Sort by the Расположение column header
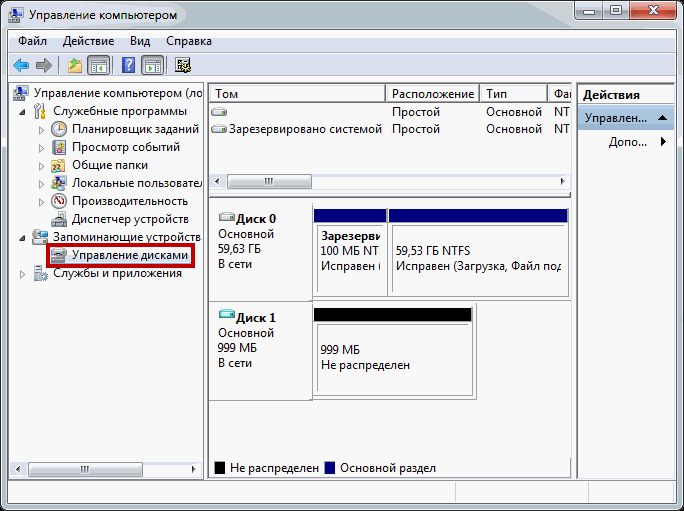Image resolution: width=684 pixels, height=511 pixels. pos(433,94)
